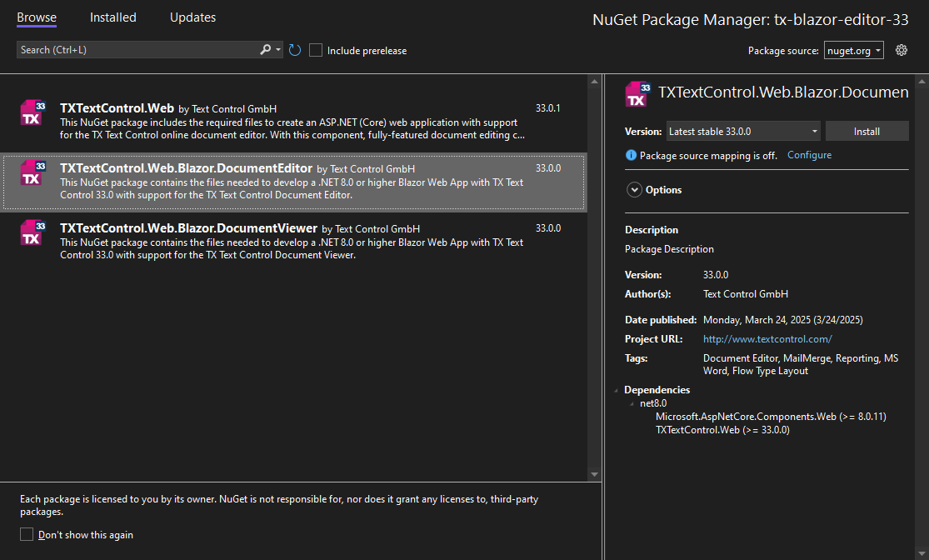Open the Package source dropdown
This screenshot has width=929, height=560.
[853, 51]
